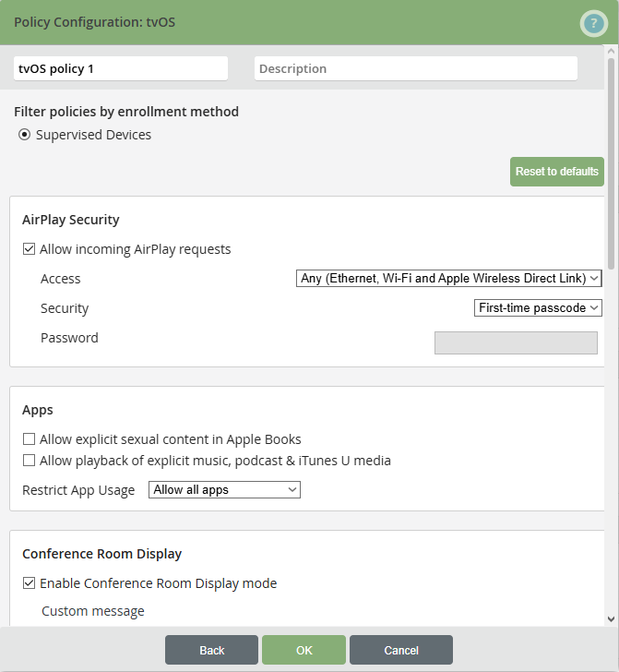
Task: Click the policy name field 'tvOS policy 1'
Action: pyautogui.click(x=120, y=68)
